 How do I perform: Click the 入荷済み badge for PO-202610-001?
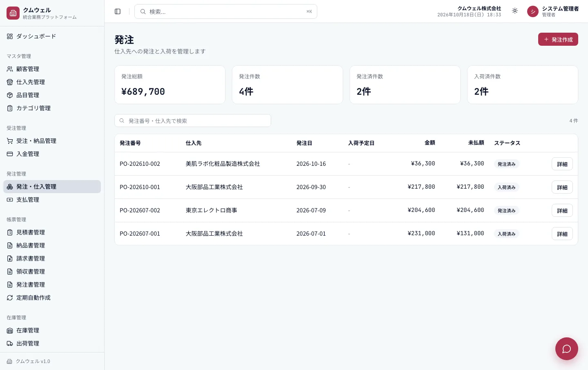[506, 187]
